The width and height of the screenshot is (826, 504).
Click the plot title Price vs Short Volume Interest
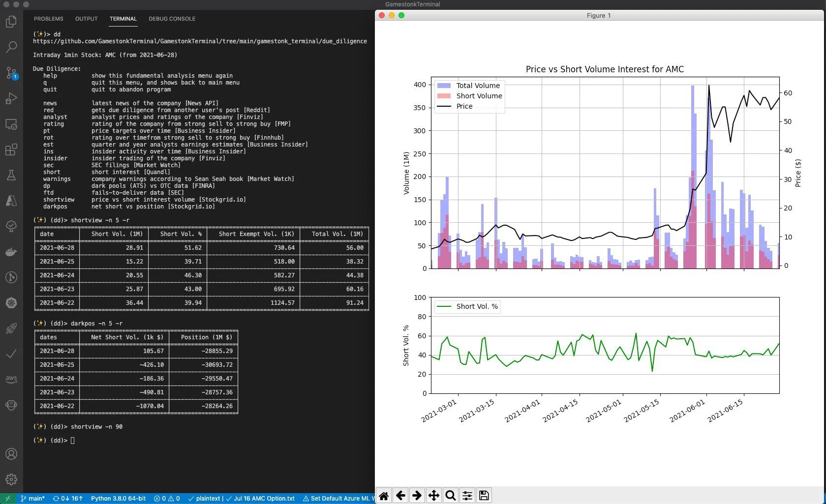tap(605, 69)
